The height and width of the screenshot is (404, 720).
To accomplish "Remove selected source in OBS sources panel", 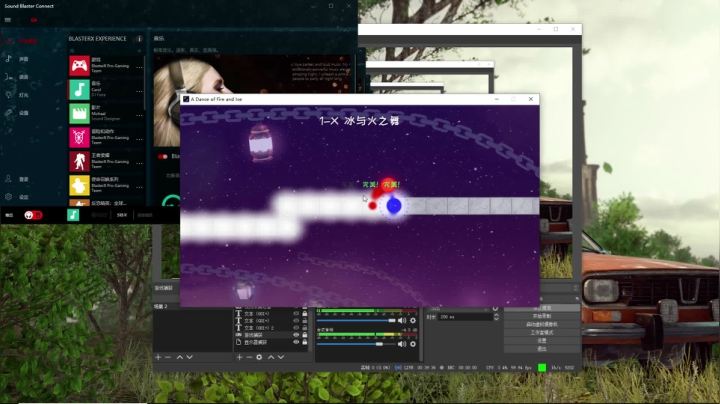I will 249,357.
